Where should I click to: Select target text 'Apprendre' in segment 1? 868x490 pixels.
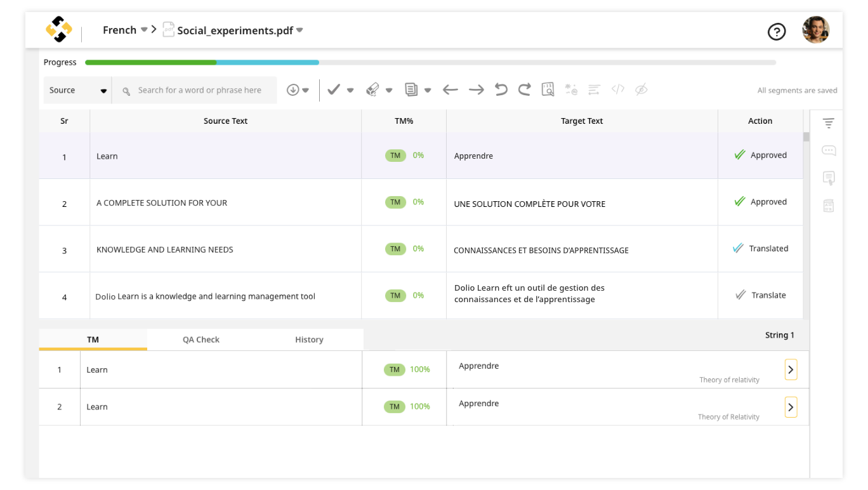pos(473,156)
